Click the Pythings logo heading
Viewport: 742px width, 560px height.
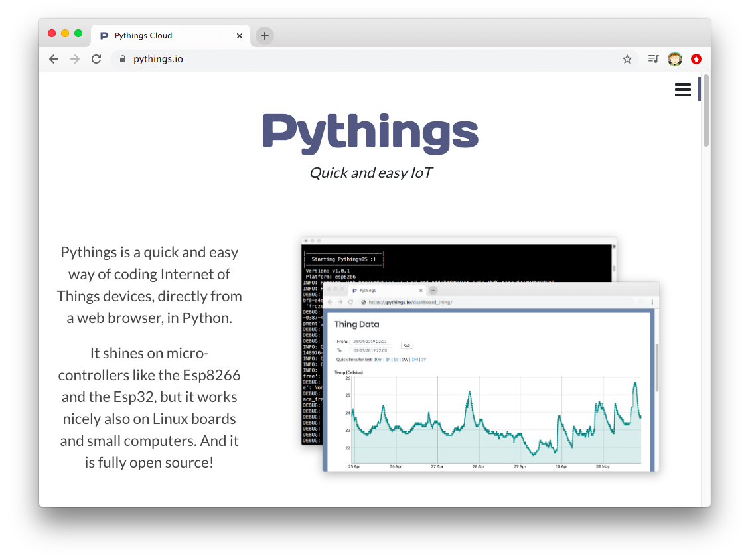click(x=370, y=133)
